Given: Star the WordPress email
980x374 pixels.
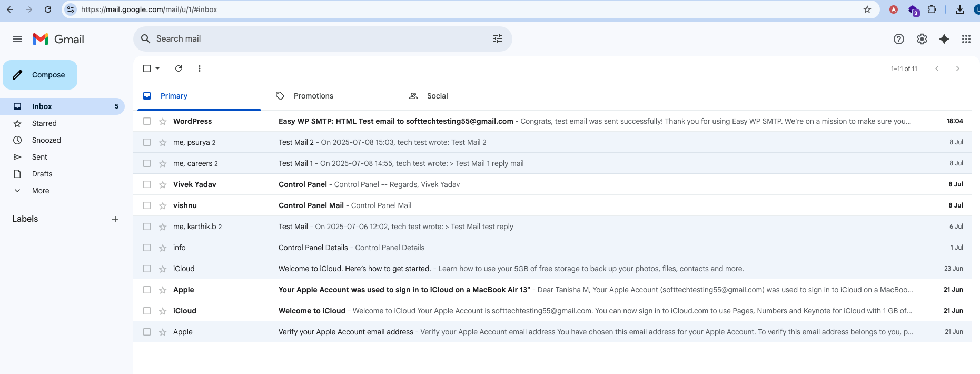Looking at the screenshot, I should coord(163,122).
